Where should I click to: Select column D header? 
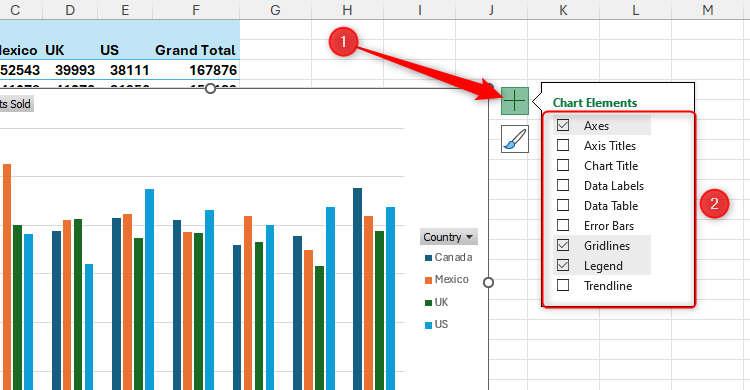(70, 10)
